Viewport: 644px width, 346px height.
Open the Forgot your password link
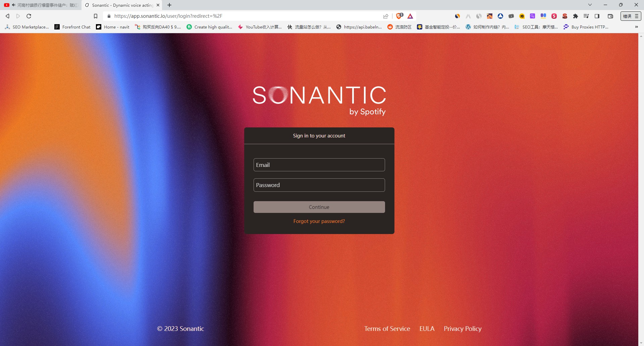pos(319,221)
